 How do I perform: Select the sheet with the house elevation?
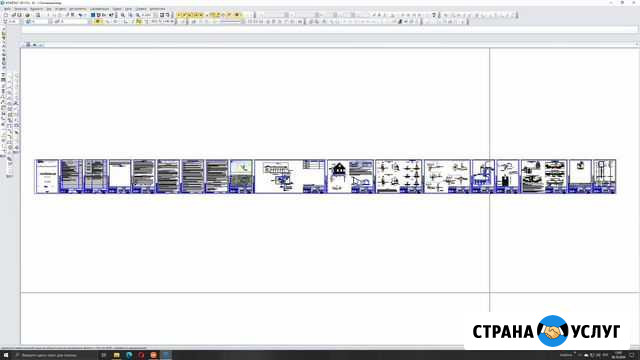351,176
